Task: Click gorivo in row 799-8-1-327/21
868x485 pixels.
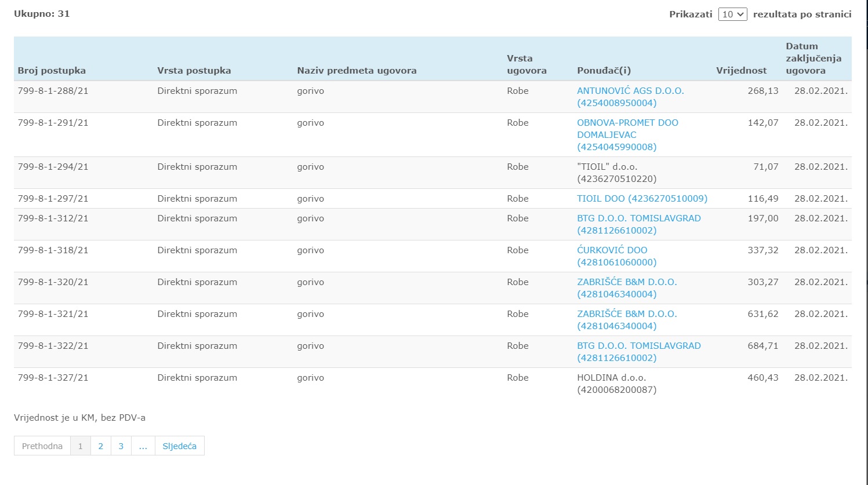Action: coord(310,378)
